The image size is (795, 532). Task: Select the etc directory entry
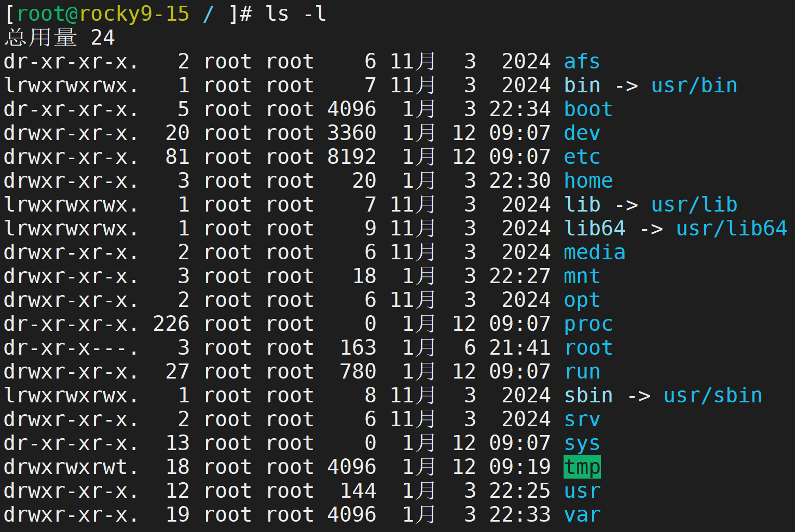[x=581, y=157]
